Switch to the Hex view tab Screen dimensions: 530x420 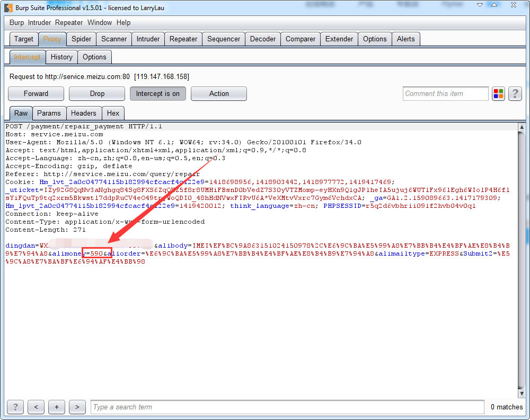(x=113, y=113)
